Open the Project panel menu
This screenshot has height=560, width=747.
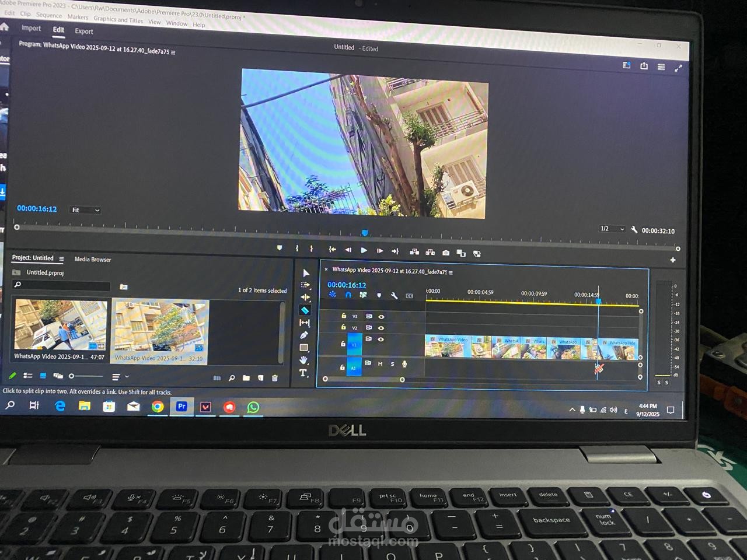61,258
